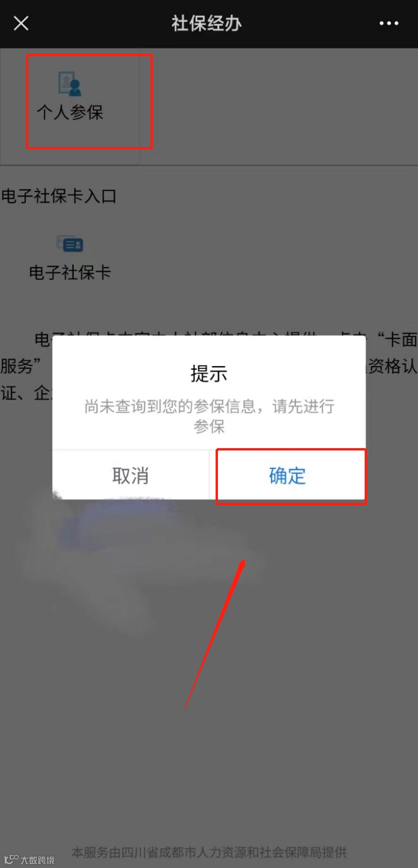Click the 资格认 text in the description
Screen dimensions: 418x868
pos(393,366)
